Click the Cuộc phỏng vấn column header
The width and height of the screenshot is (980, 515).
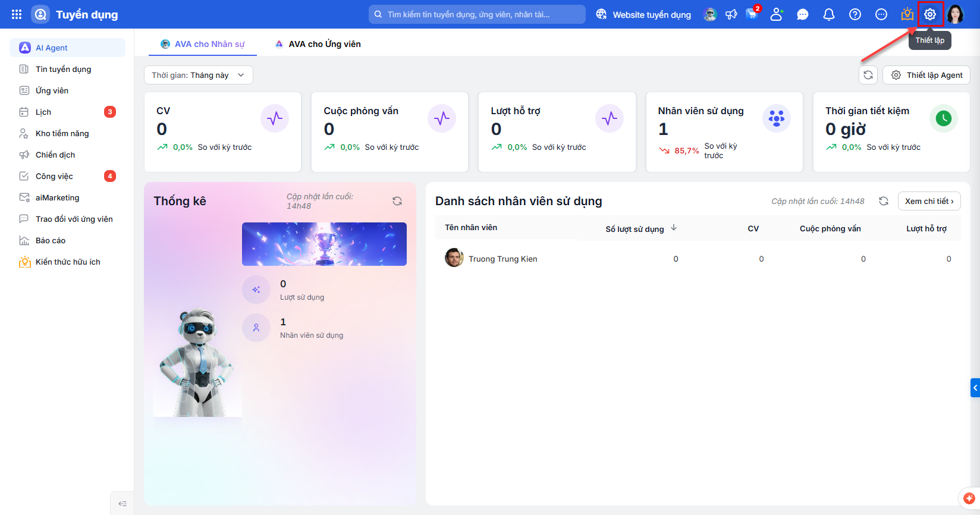[x=830, y=228]
